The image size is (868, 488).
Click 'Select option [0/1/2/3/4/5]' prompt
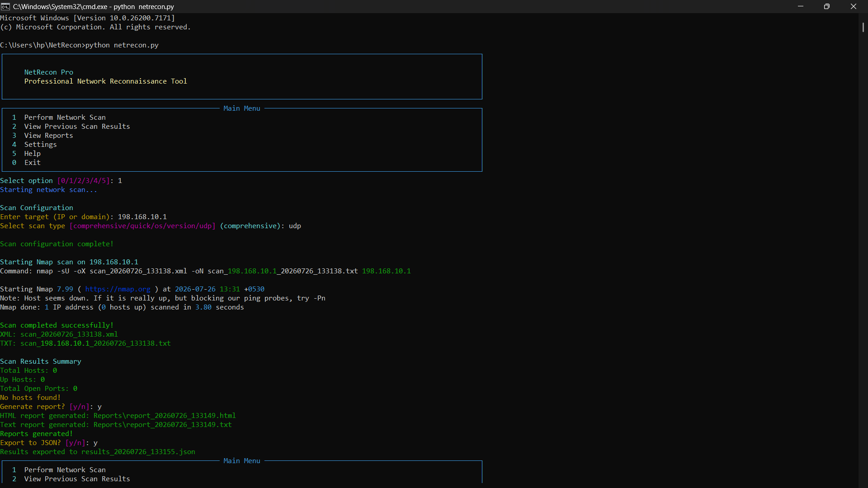56,181
